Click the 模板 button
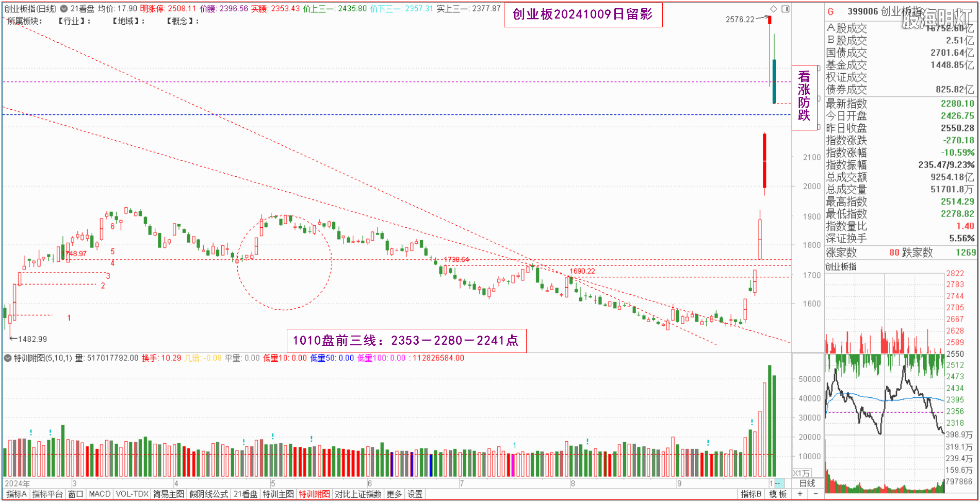 (778, 494)
